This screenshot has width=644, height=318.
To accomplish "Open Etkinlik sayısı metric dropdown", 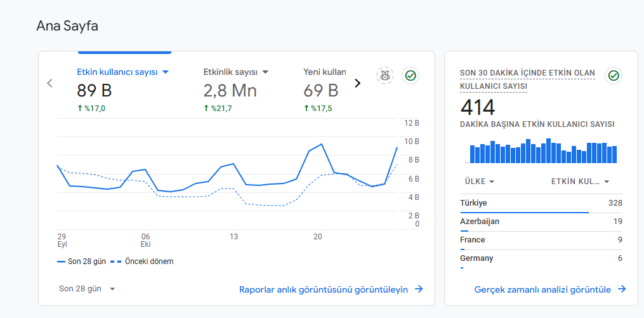I will pyautogui.click(x=265, y=72).
